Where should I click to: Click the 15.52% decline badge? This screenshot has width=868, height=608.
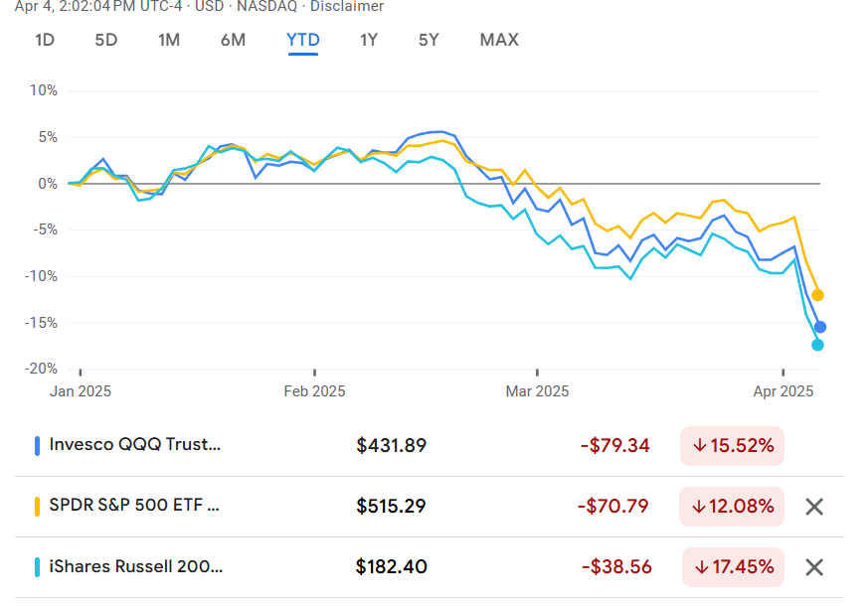732,446
